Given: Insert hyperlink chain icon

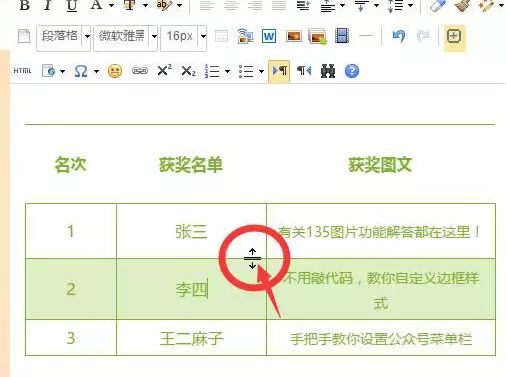Looking at the screenshot, I should [140, 71].
